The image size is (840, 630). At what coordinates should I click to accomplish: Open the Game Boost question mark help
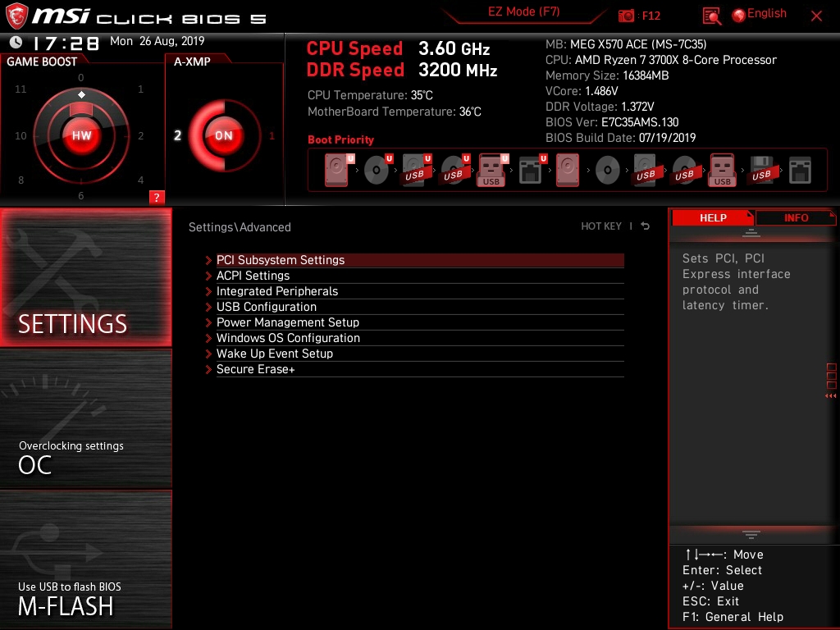pyautogui.click(x=157, y=197)
